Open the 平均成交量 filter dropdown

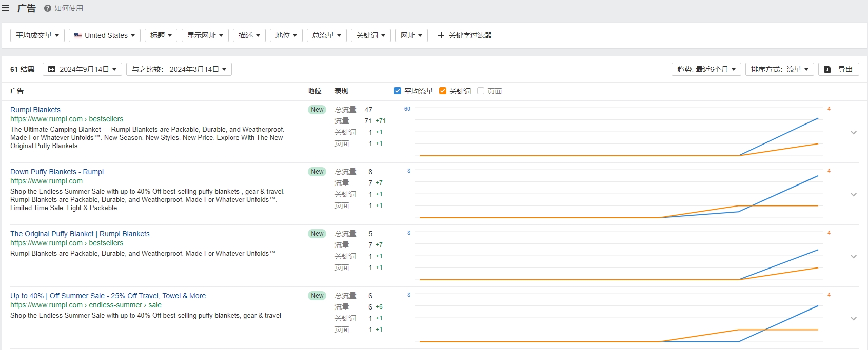coord(37,35)
